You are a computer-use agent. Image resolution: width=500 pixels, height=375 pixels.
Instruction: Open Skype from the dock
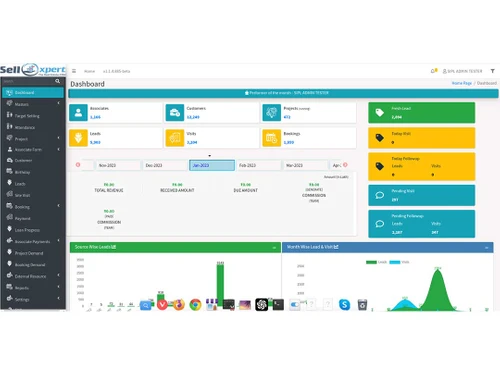click(344, 305)
